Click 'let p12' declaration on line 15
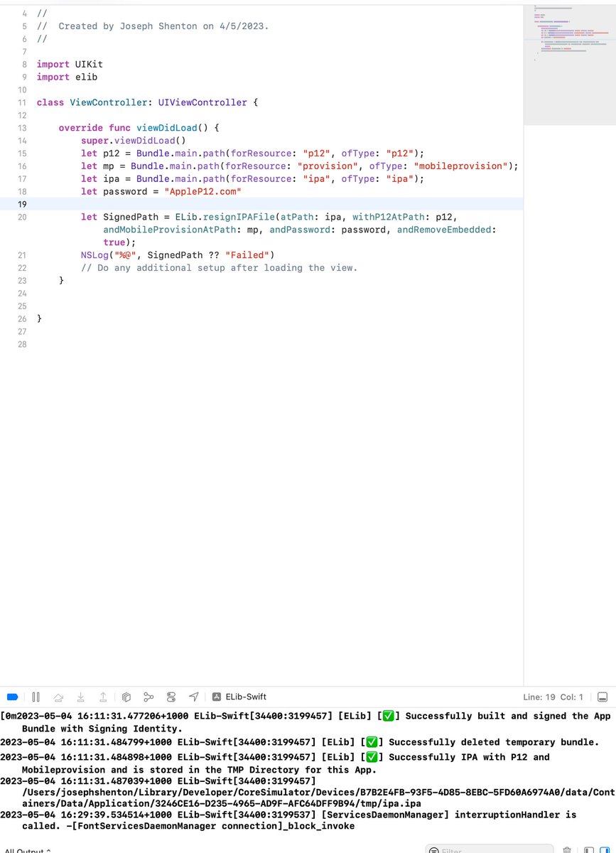Screen dimensions: 616x853 tap(99, 154)
